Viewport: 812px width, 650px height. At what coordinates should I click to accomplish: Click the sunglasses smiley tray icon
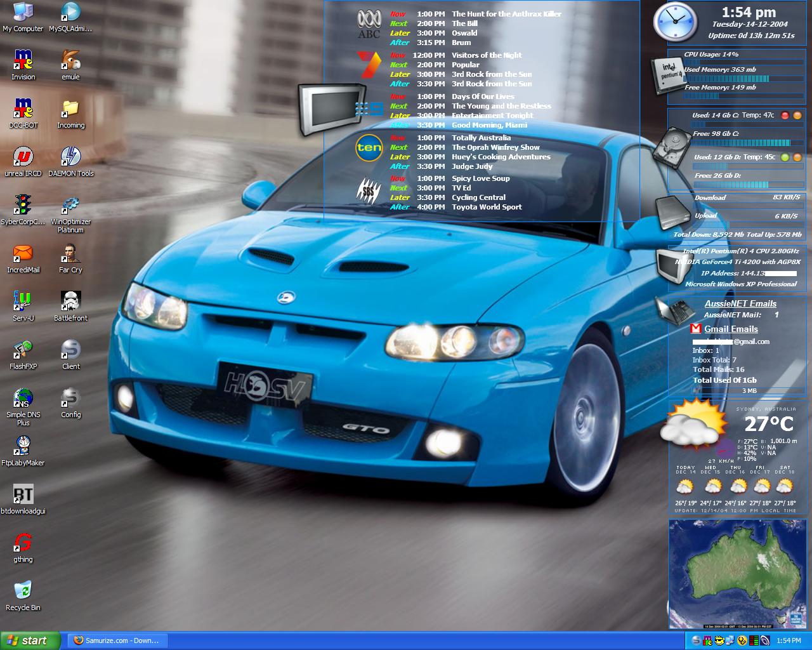[719, 640]
